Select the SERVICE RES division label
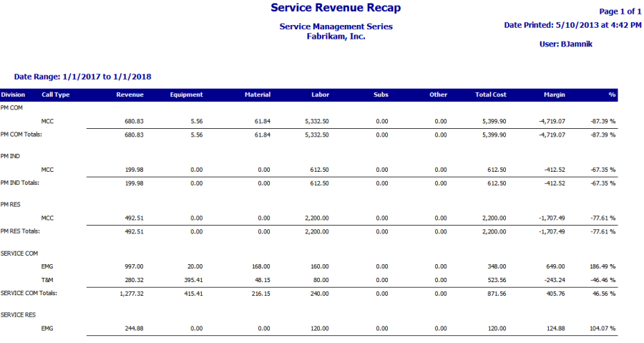 coord(19,314)
